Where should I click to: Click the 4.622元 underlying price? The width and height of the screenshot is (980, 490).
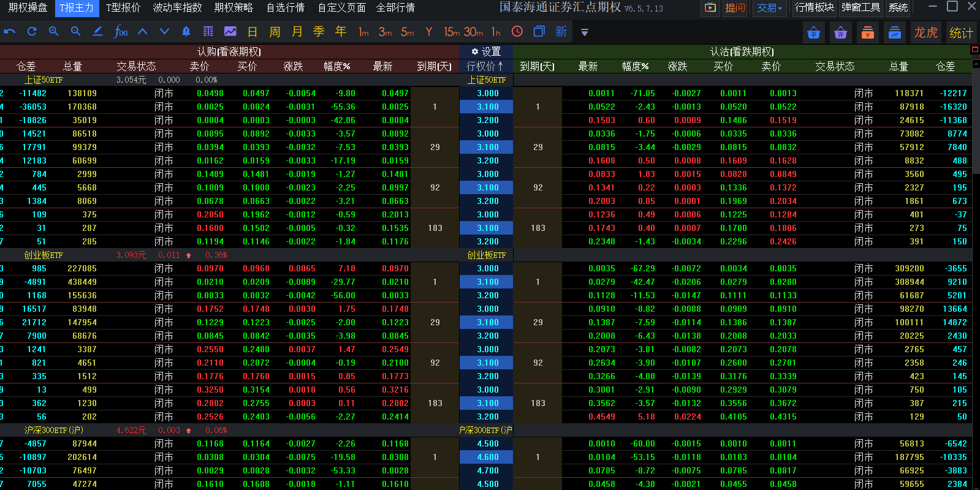point(131,430)
